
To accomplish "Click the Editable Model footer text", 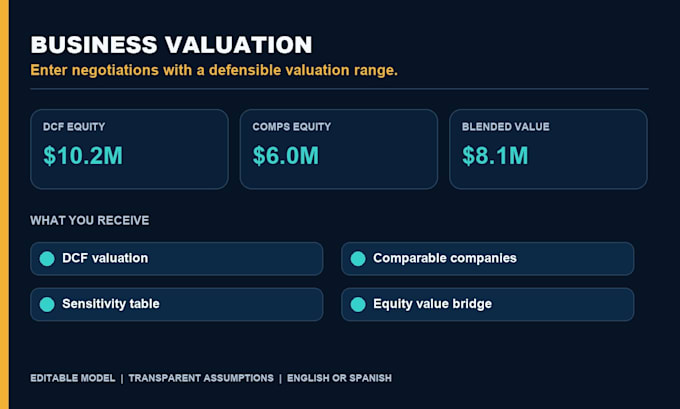I will 72,378.
